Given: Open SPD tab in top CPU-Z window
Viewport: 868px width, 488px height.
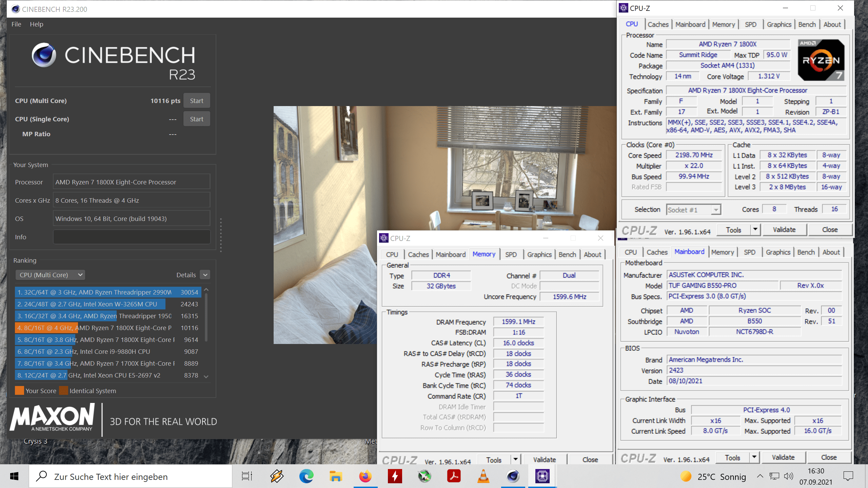Looking at the screenshot, I should [x=750, y=24].
